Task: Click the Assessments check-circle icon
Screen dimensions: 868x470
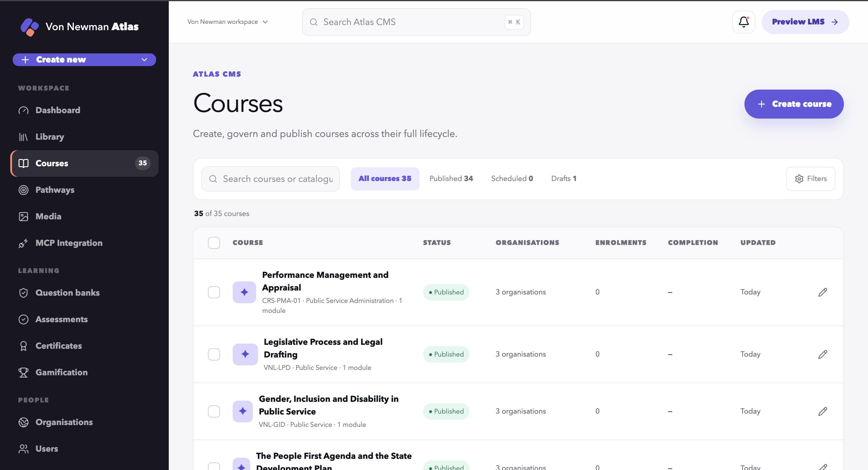Action: click(x=23, y=319)
